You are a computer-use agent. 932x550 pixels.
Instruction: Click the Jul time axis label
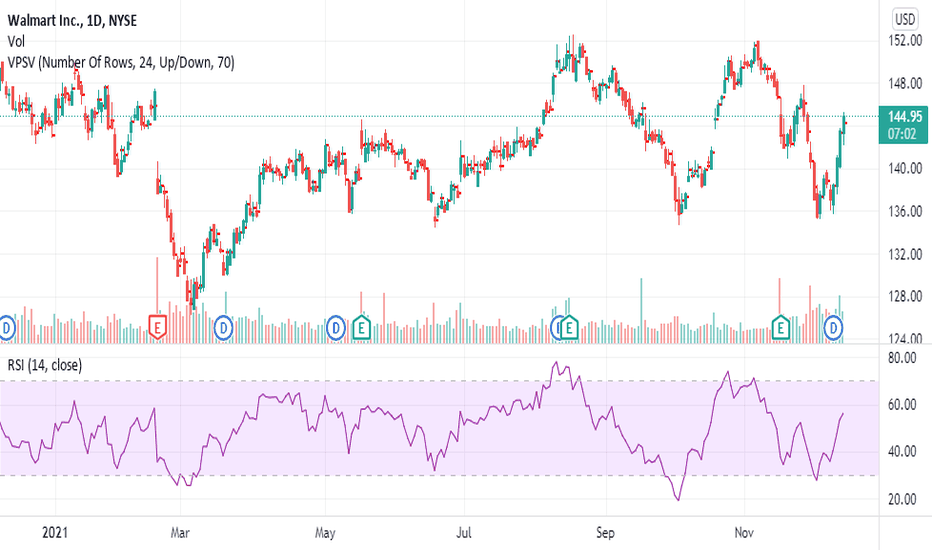click(x=464, y=532)
